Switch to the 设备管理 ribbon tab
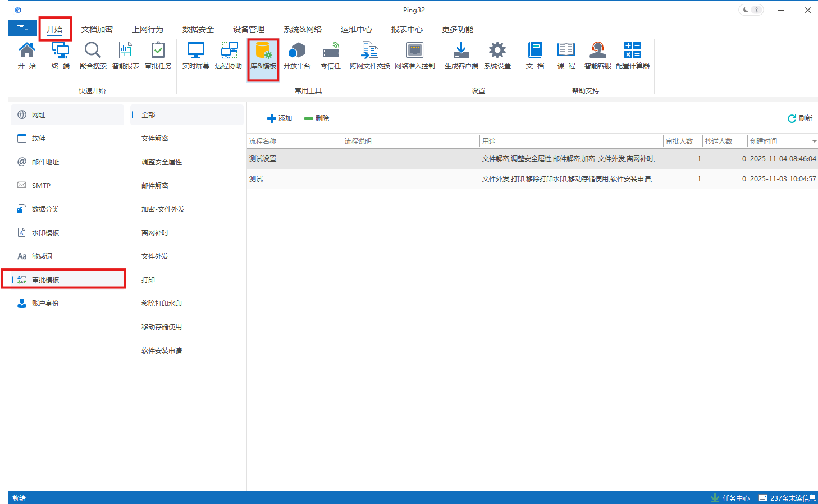This screenshot has height=504, width=818. [249, 29]
